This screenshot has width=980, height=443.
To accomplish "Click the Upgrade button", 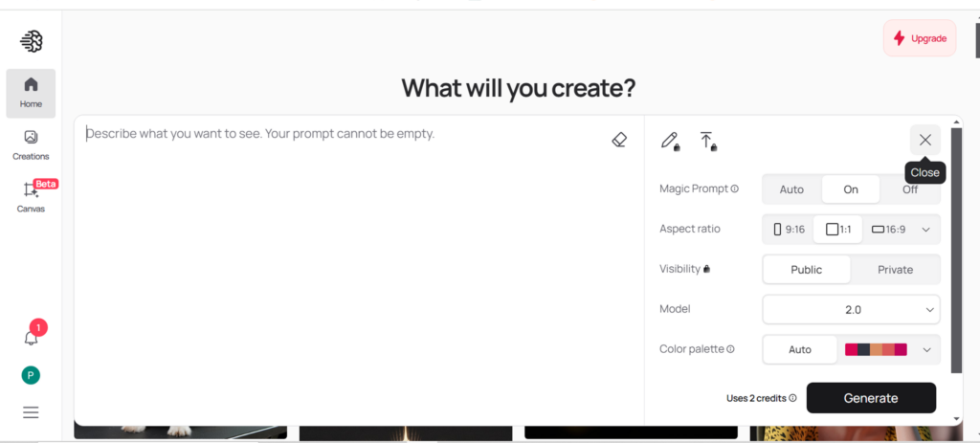I will point(919,38).
